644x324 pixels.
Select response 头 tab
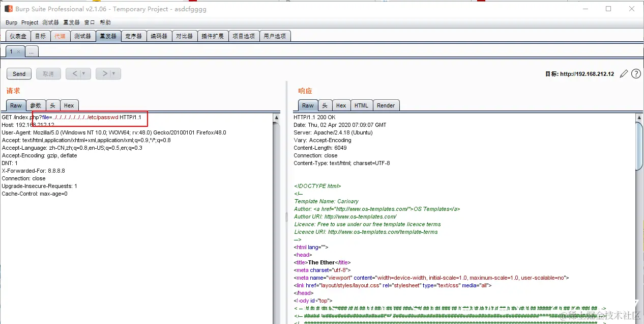pos(325,105)
